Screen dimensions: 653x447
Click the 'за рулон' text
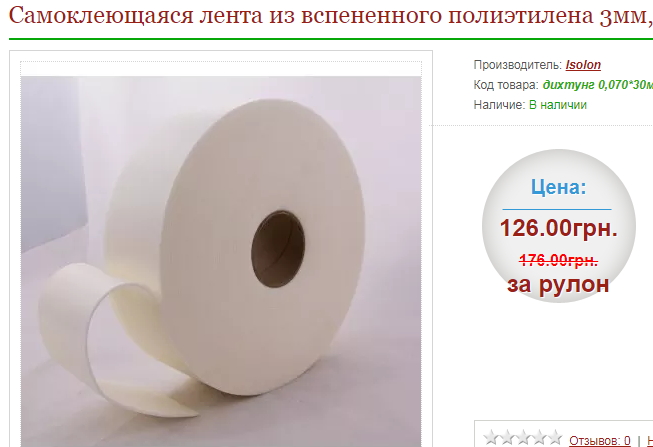[x=558, y=285]
